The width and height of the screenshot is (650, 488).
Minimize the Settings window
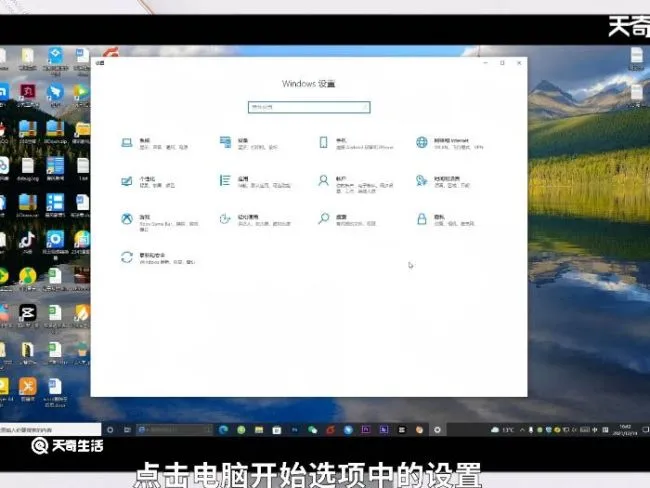tap(485, 63)
